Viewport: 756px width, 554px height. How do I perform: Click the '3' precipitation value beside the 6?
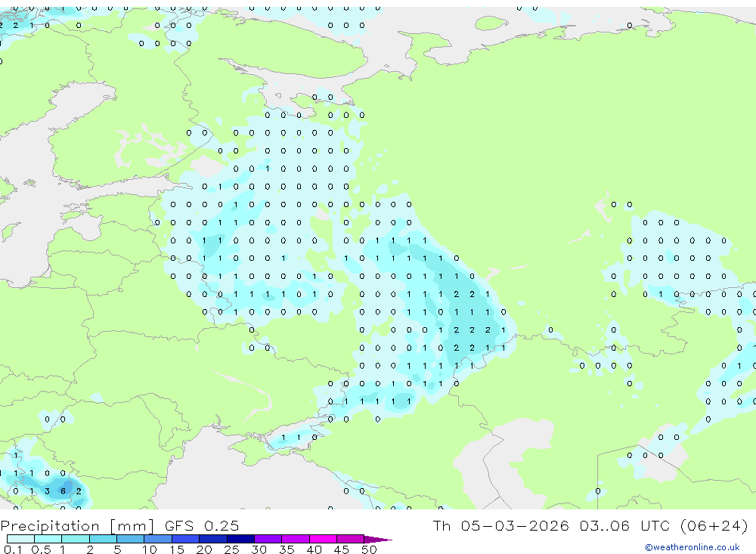coord(47,491)
